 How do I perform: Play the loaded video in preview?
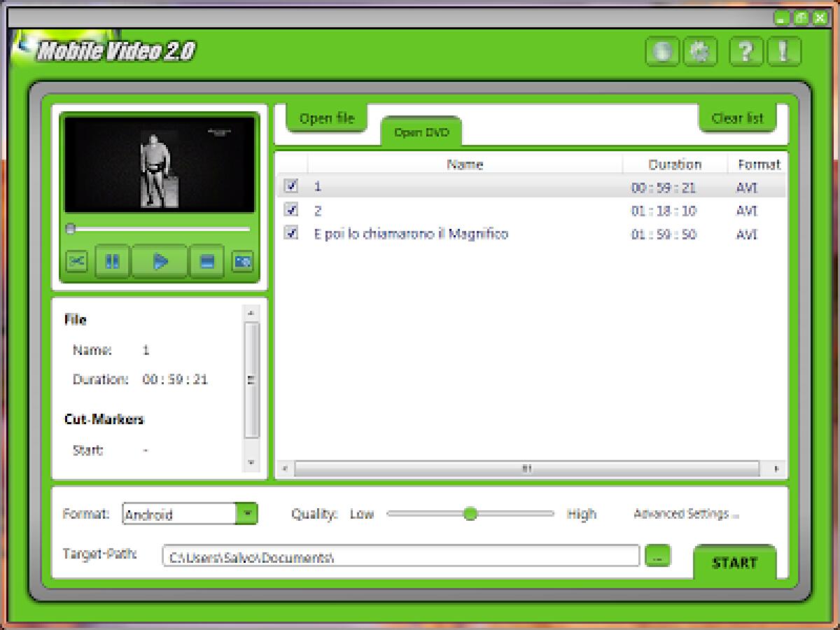click(x=160, y=261)
